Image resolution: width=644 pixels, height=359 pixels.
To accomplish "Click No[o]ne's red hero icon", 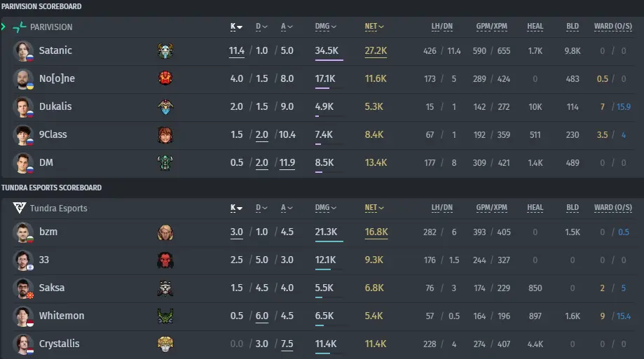I will pos(165,78).
